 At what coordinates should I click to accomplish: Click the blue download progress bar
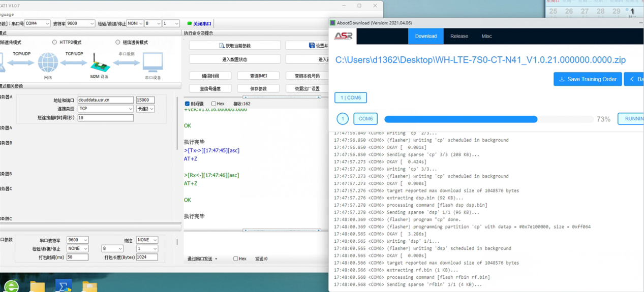[461, 119]
